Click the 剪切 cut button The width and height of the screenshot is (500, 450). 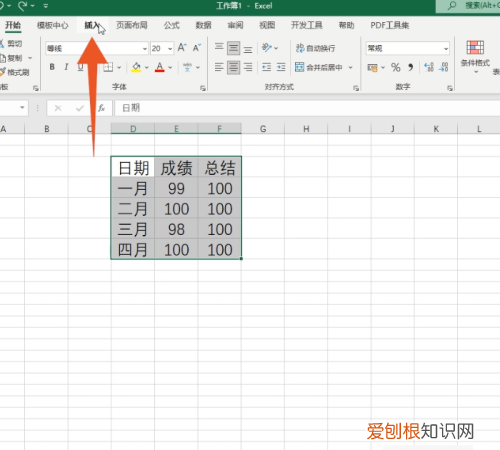11,44
